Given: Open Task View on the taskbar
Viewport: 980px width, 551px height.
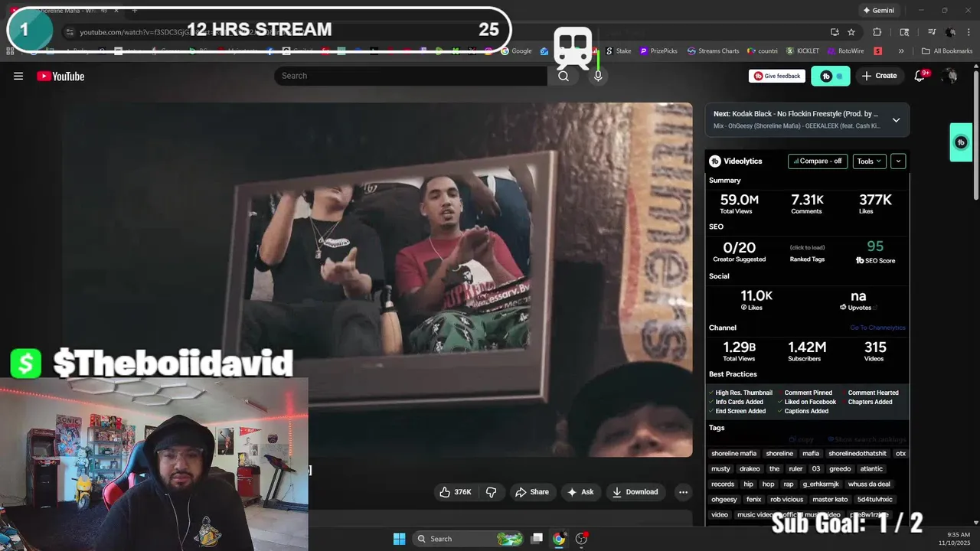Looking at the screenshot, I should click(x=537, y=539).
